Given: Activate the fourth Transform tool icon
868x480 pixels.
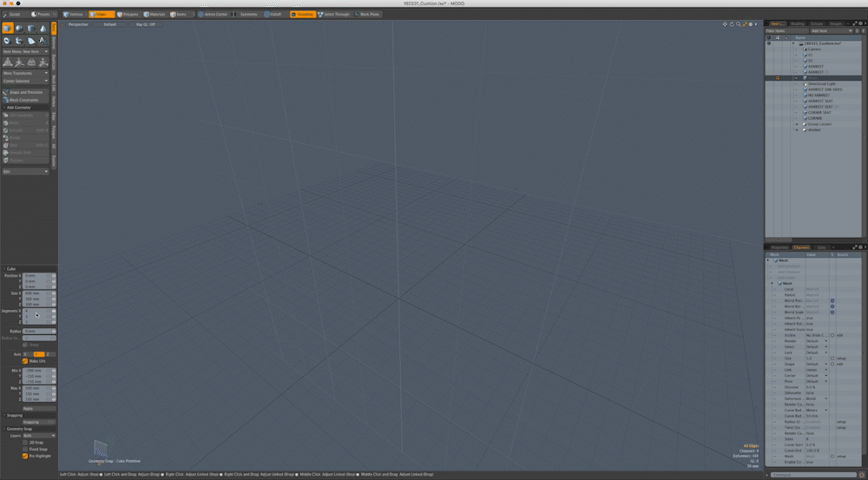Looking at the screenshot, I should click(x=43, y=62).
